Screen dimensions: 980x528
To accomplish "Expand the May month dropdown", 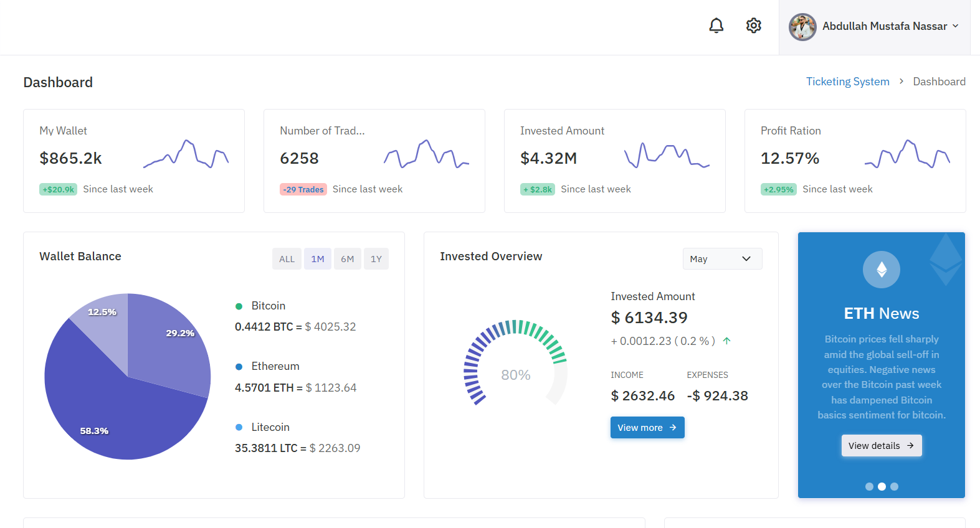I will point(723,259).
